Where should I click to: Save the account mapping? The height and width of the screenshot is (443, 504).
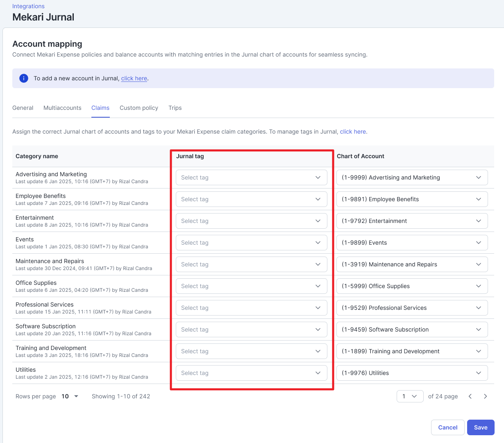481,427
